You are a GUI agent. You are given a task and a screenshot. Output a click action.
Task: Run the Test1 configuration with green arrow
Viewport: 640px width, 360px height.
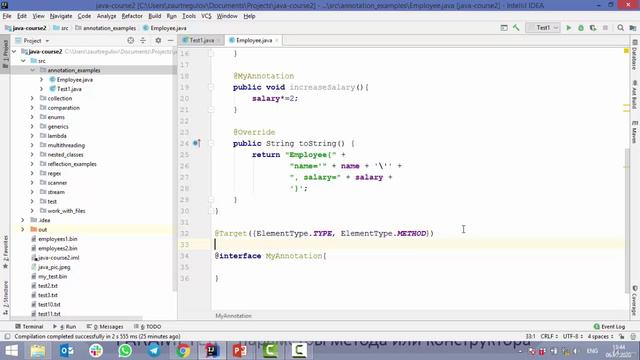tap(568, 28)
